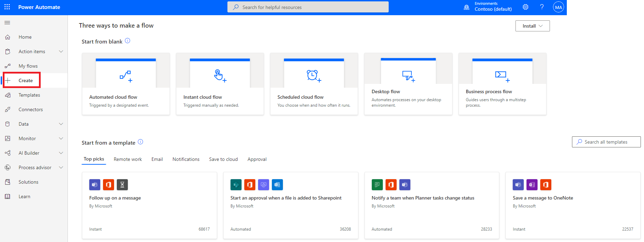
Task: Open the Help question mark icon
Action: pos(542,7)
